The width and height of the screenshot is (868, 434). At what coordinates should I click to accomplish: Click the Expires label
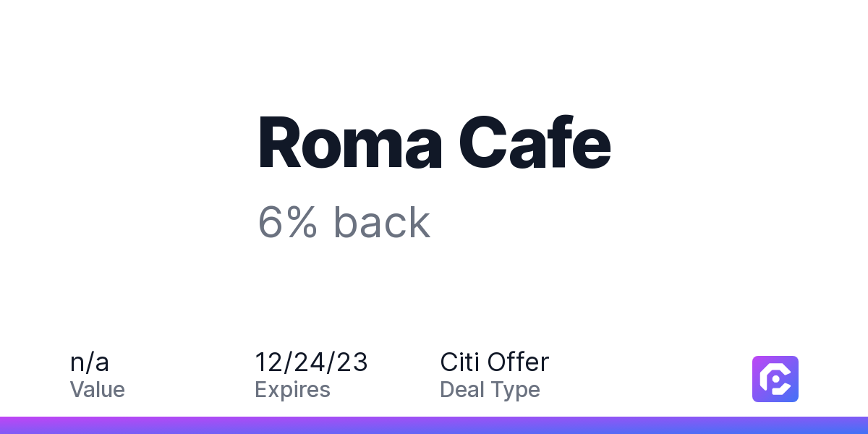pos(293,390)
